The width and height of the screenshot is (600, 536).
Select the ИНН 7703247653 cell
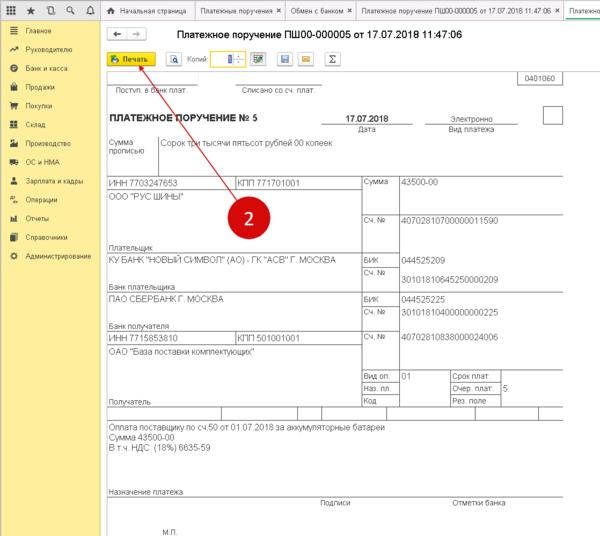pos(171,183)
